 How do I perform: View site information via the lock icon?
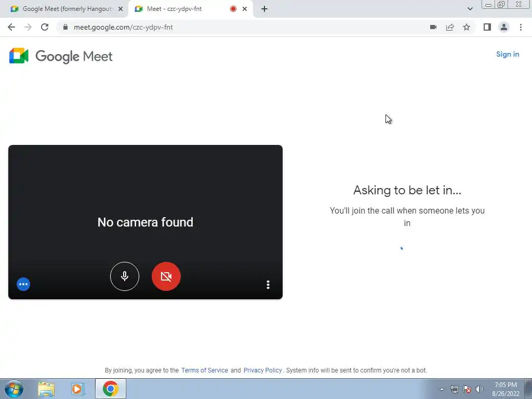click(x=65, y=27)
